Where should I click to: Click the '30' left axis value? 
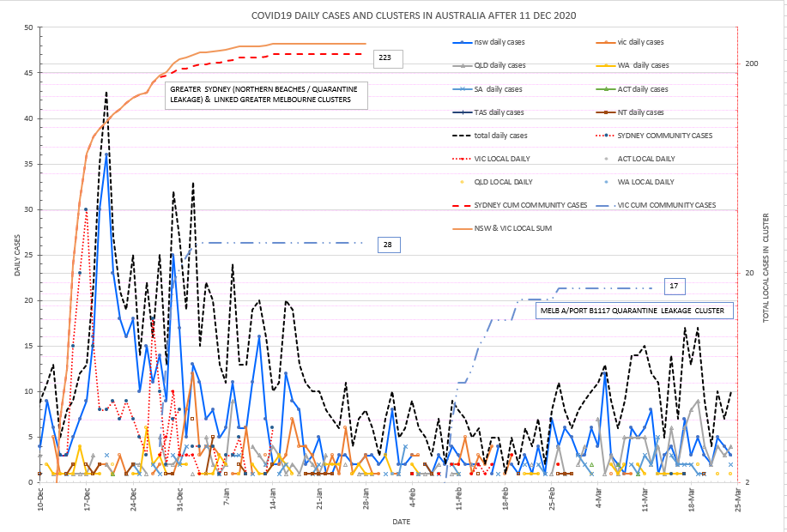[29, 209]
